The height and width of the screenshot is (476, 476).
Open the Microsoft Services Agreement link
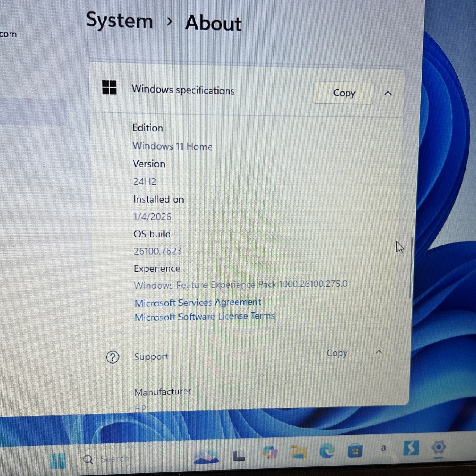tap(198, 303)
